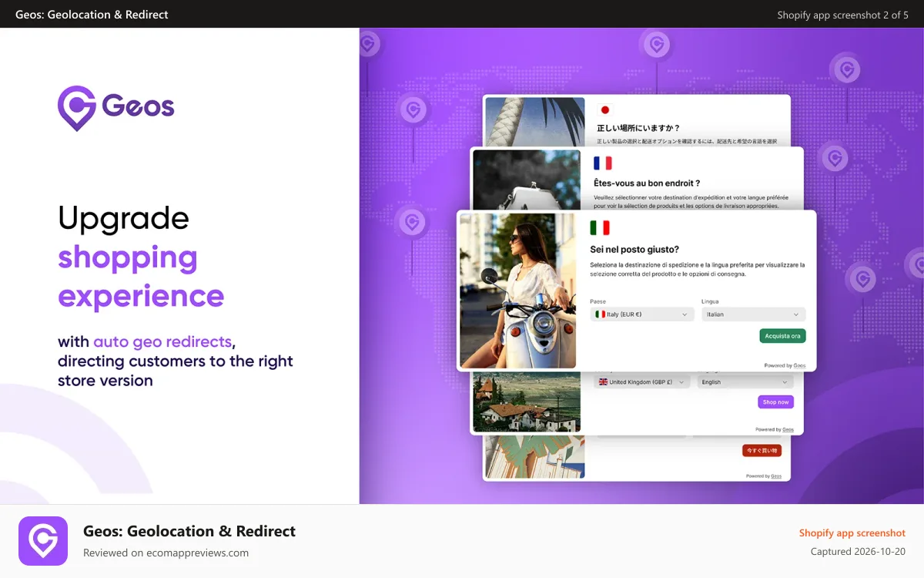Click the 'Upgrade' headline word

click(x=123, y=220)
